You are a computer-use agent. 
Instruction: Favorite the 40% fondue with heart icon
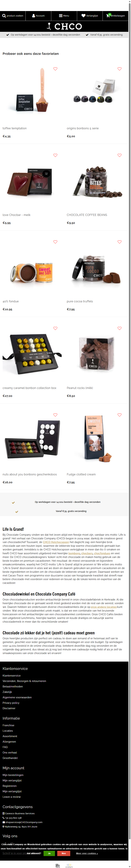click(55, 242)
